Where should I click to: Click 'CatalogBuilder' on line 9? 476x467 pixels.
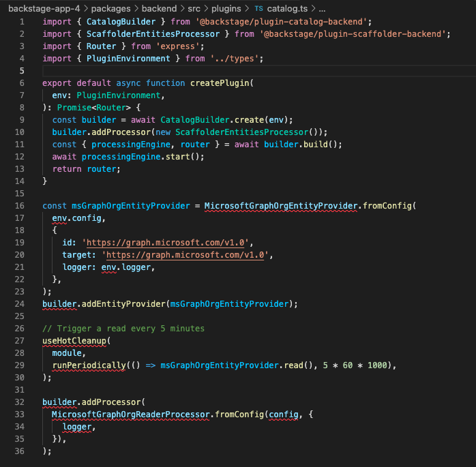pos(194,120)
